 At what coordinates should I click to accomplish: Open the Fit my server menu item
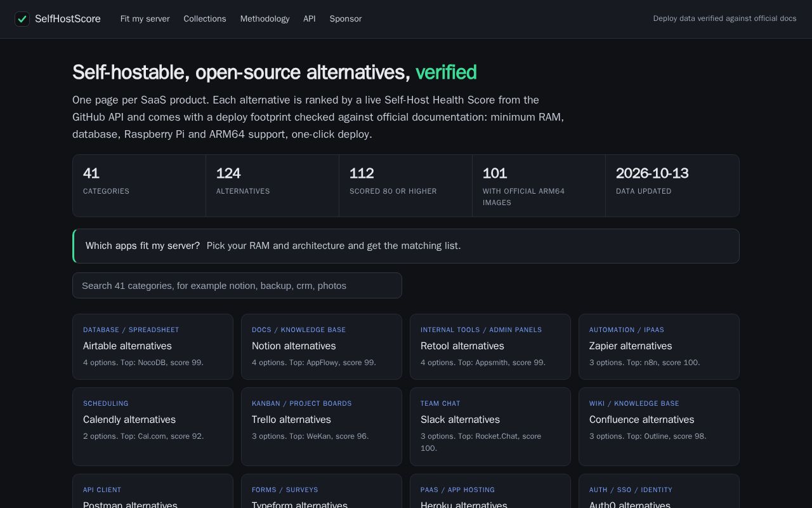click(x=145, y=19)
